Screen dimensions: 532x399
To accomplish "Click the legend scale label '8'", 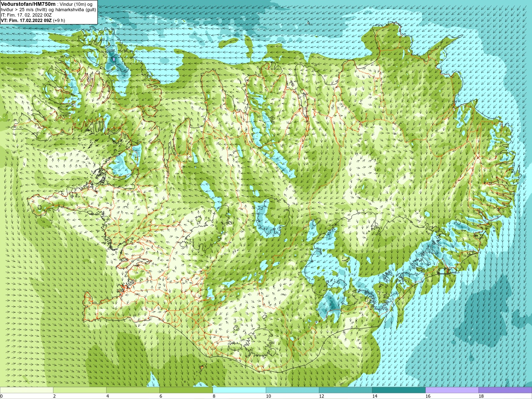I will pyautogui.click(x=214, y=397).
